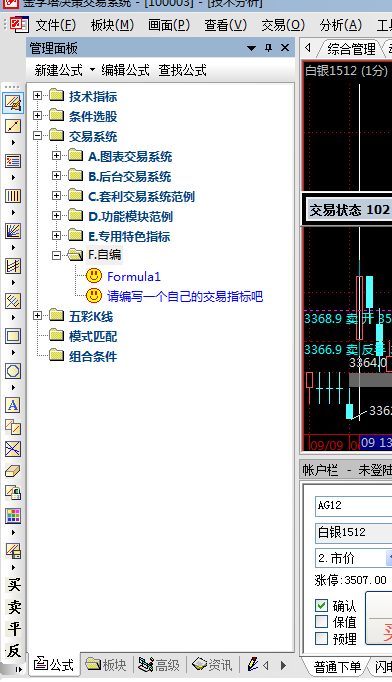Switch to the 公式 bottom tab

(x=54, y=665)
